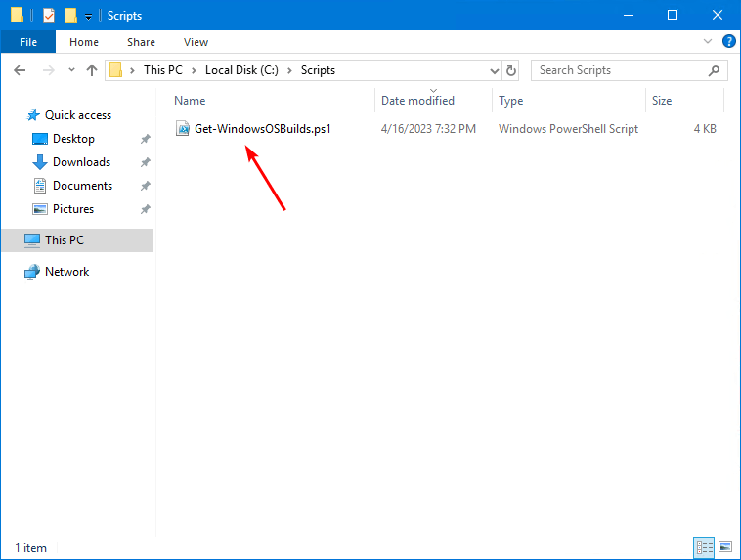Click the Refresh button in address bar
Image resolution: width=741 pixels, height=560 pixels.
(x=511, y=70)
